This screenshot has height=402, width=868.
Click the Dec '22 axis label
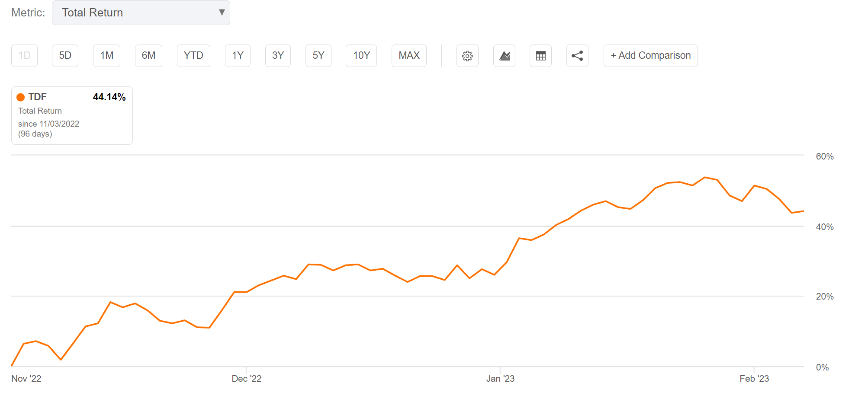click(247, 379)
